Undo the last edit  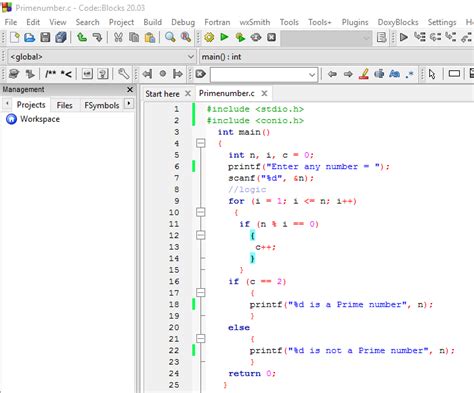(82, 37)
